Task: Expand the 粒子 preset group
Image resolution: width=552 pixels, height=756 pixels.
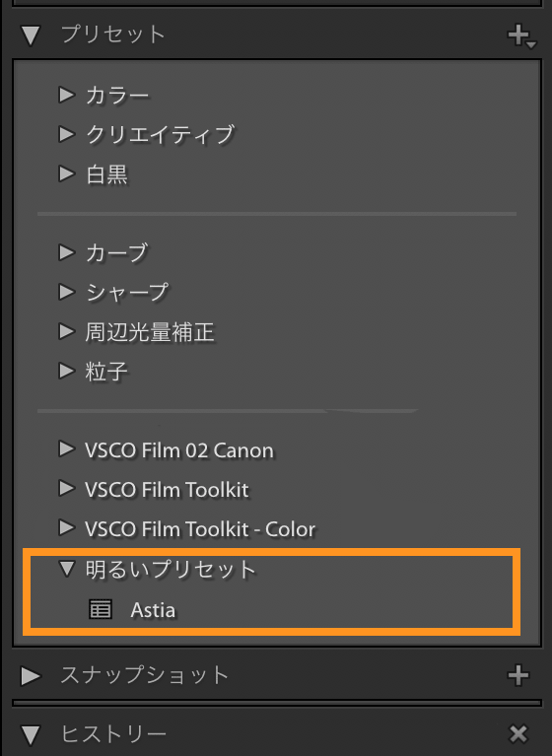Action: pos(66,371)
